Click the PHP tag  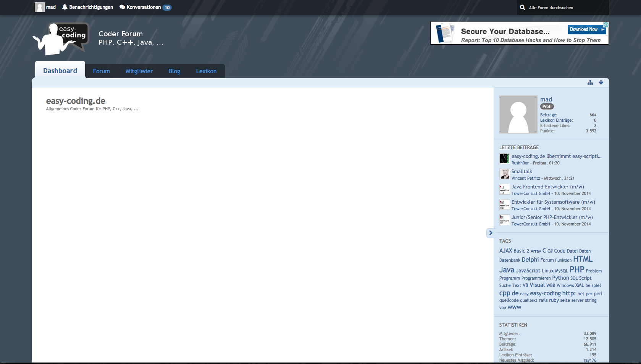pyautogui.click(x=577, y=269)
